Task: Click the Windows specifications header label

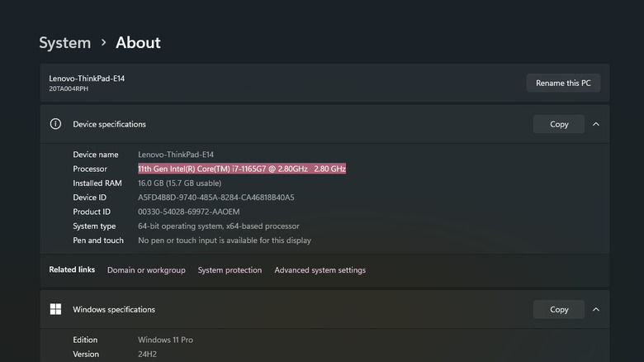Action: (x=114, y=309)
